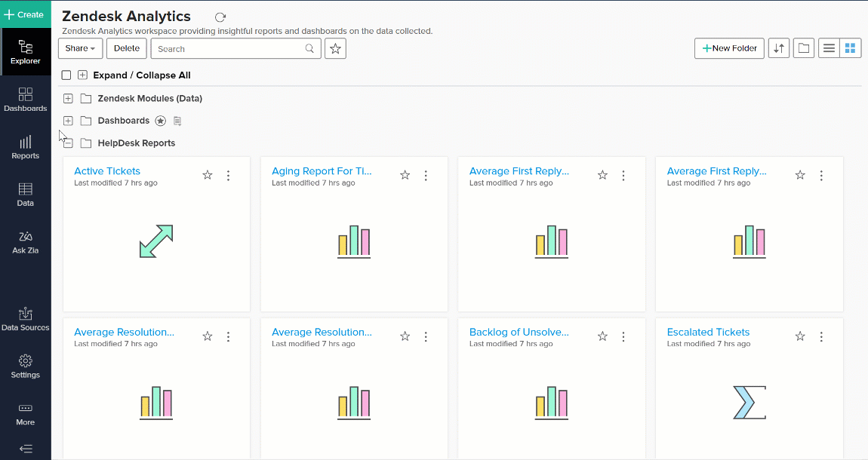Open Backlog of Unsolve... report
Image resolution: width=868 pixels, height=460 pixels.
point(519,332)
